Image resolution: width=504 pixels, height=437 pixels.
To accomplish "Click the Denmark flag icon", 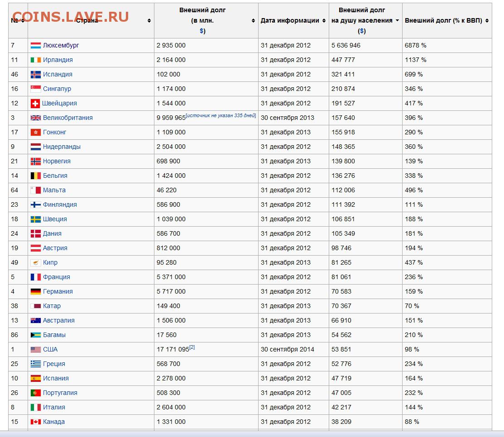I will [x=36, y=233].
